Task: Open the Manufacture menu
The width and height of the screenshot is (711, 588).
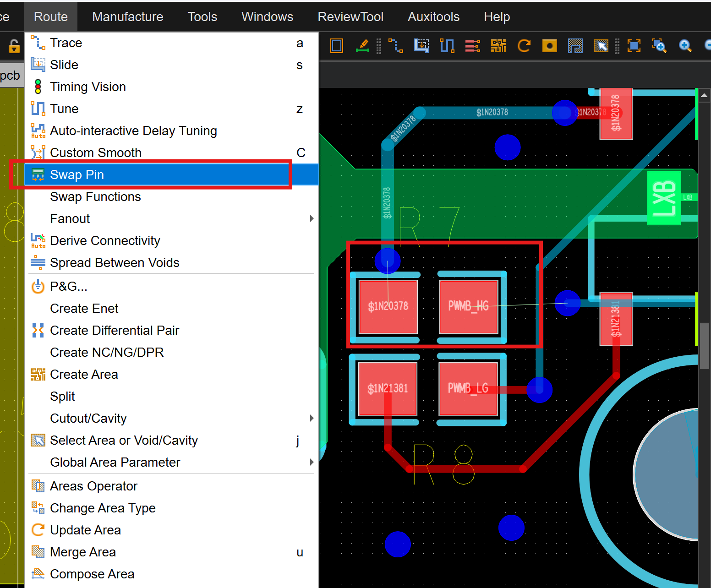Action: click(127, 17)
